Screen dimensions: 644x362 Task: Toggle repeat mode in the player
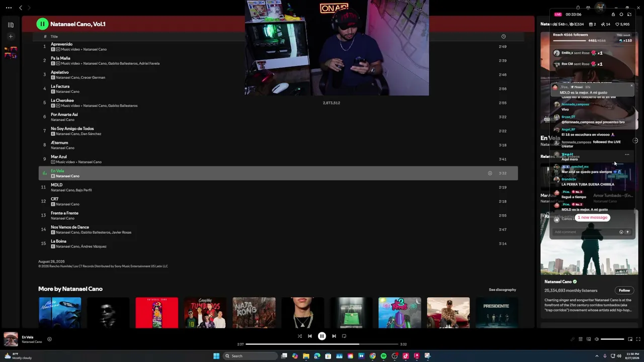tap(344, 336)
